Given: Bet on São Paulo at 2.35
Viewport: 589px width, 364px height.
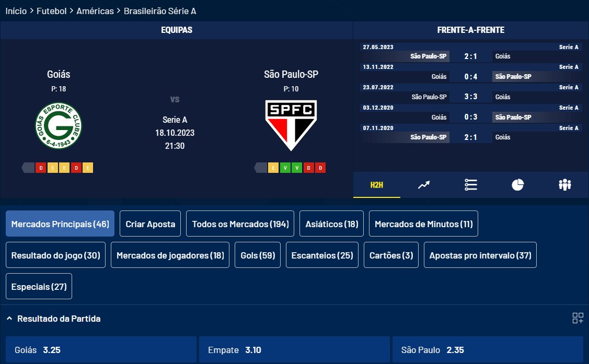Looking at the screenshot, I should (x=488, y=350).
